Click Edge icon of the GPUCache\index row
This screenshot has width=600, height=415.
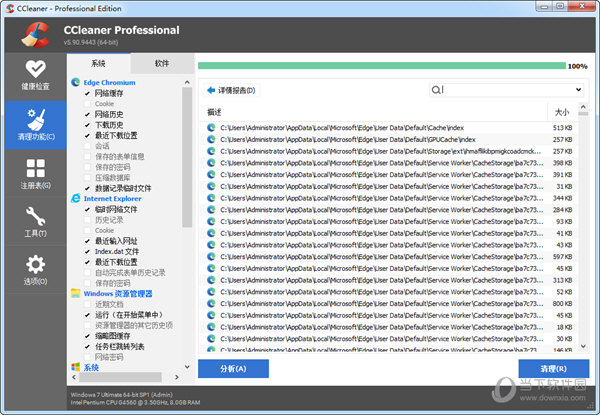211,139
